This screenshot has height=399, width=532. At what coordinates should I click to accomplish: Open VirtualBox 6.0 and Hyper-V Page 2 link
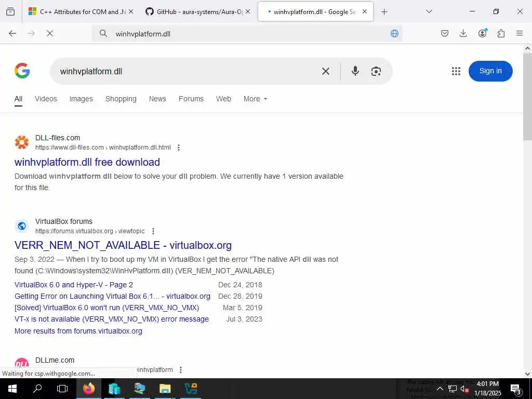click(74, 285)
